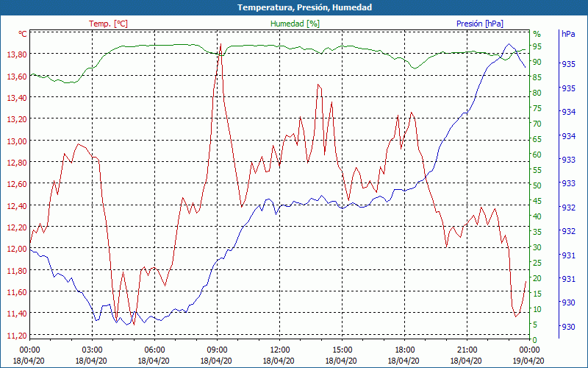Click the chart title "Temperatura, Presión, Humedad"
Screen dimensions: 588x368
(304, 7)
